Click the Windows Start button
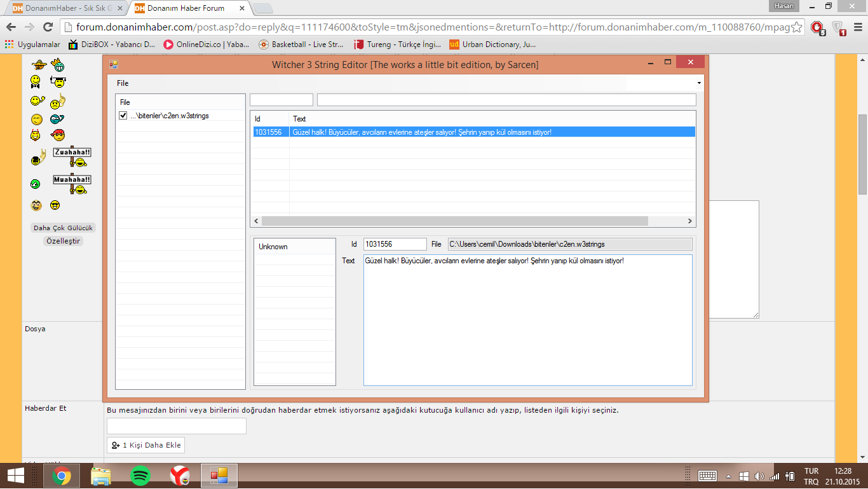 click(x=15, y=476)
